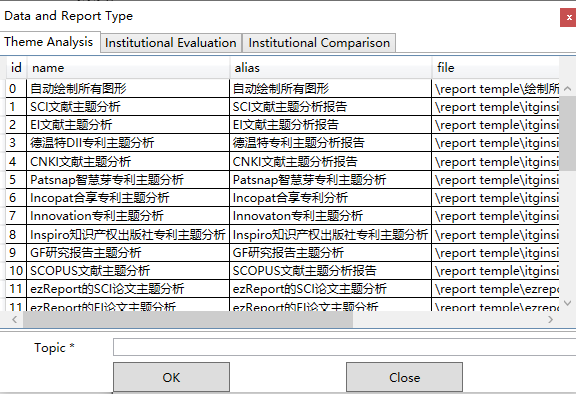
Task: Click the horizontal scroll right arrow
Action: point(550,319)
